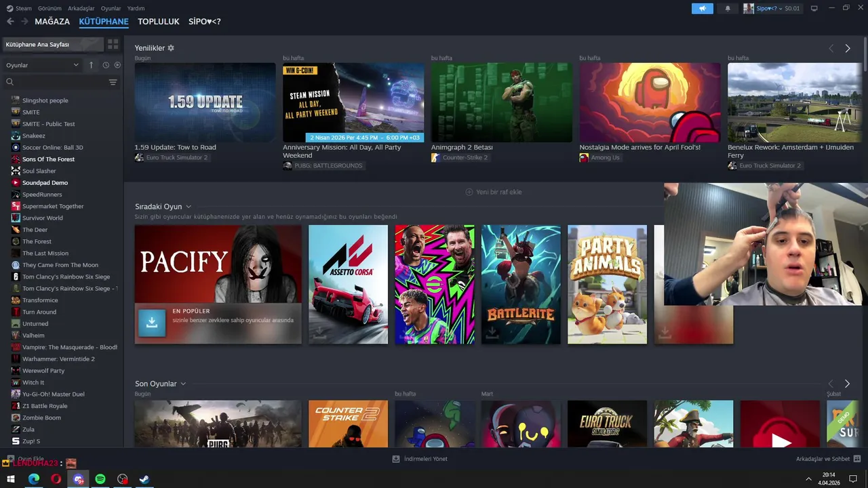868x488 pixels.
Task: Click Windows Start button
Action: (x=11, y=479)
